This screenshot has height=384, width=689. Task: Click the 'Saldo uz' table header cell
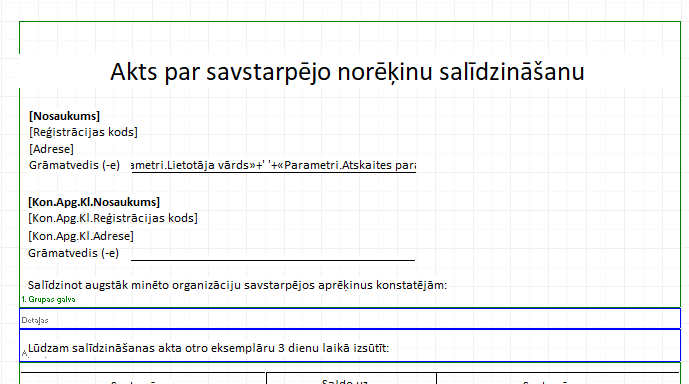pyautogui.click(x=351, y=379)
